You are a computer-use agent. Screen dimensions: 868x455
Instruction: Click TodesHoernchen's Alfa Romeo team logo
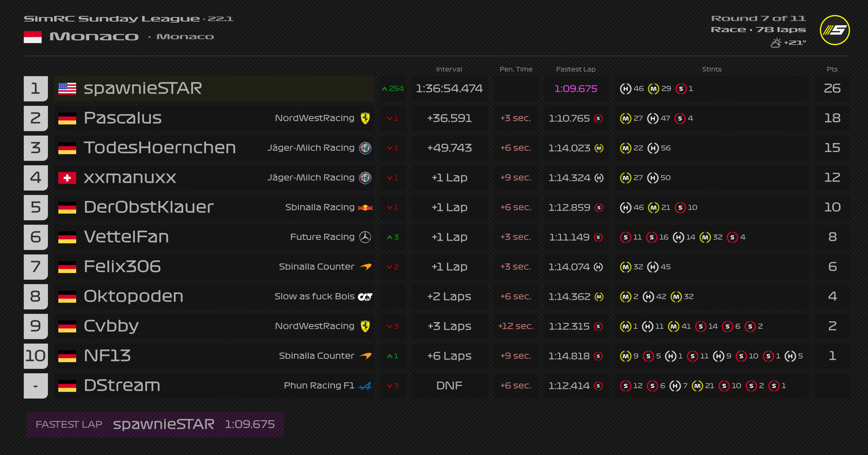click(365, 148)
